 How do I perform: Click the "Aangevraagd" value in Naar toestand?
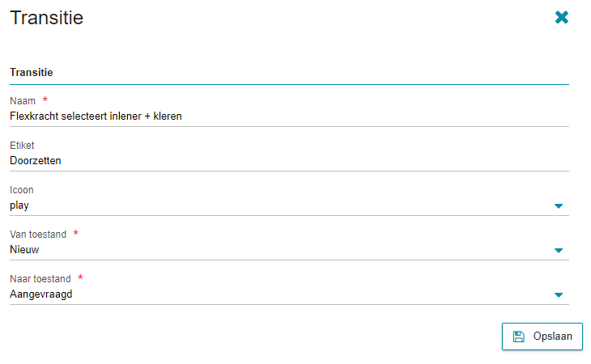41,294
